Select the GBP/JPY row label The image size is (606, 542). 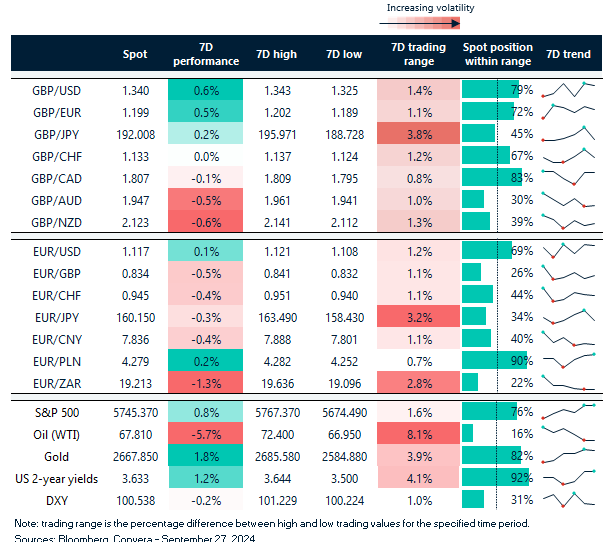[x=57, y=135]
